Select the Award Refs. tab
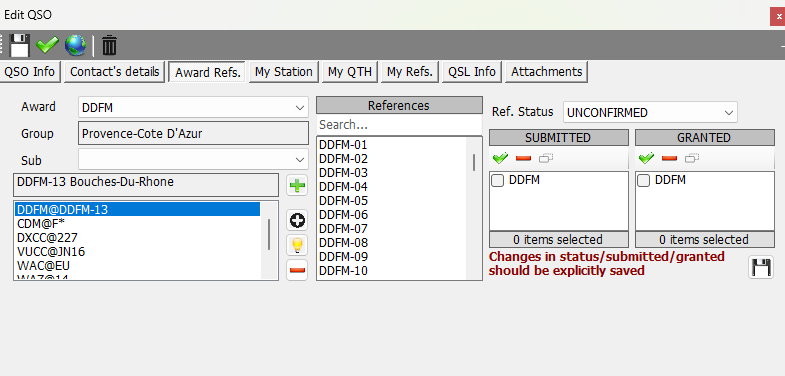 (208, 72)
